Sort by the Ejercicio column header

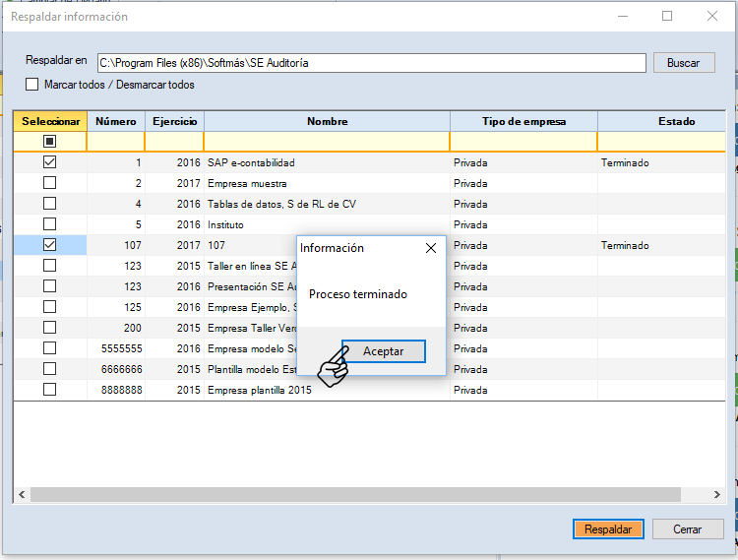(174, 121)
